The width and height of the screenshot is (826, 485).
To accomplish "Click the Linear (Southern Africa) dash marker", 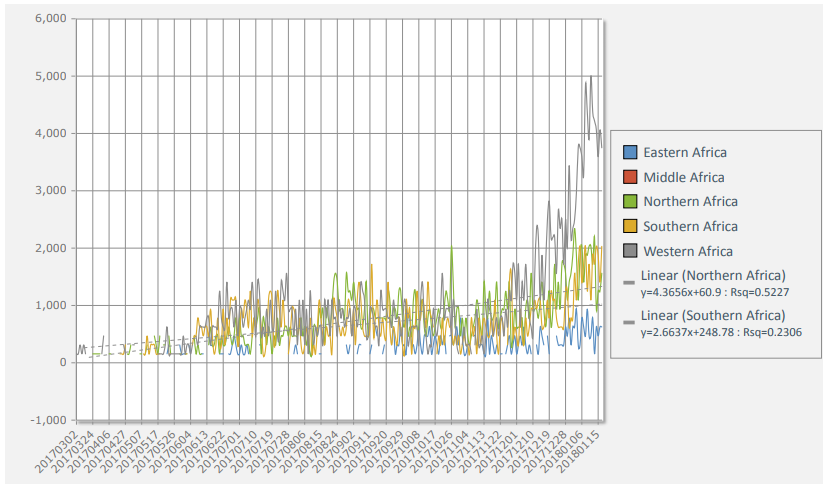I will pos(629,322).
